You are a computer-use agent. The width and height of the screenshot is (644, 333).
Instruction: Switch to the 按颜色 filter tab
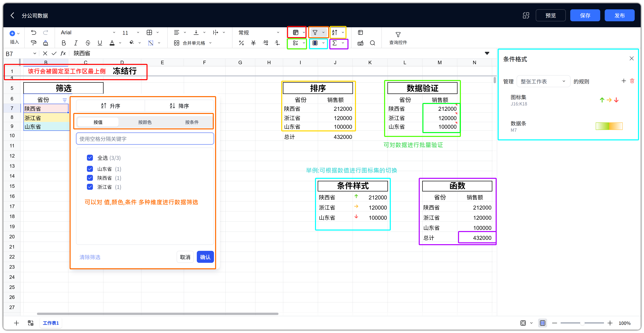click(x=145, y=122)
